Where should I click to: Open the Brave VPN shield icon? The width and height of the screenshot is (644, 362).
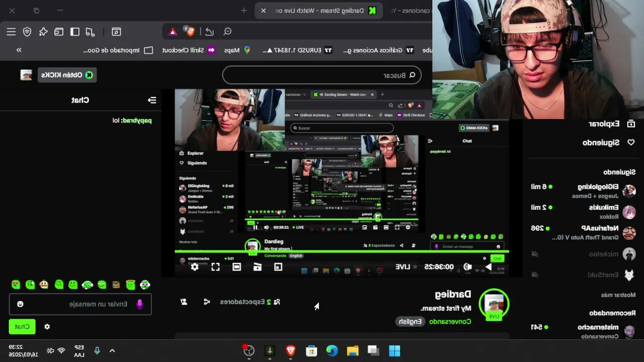[x=27, y=32]
